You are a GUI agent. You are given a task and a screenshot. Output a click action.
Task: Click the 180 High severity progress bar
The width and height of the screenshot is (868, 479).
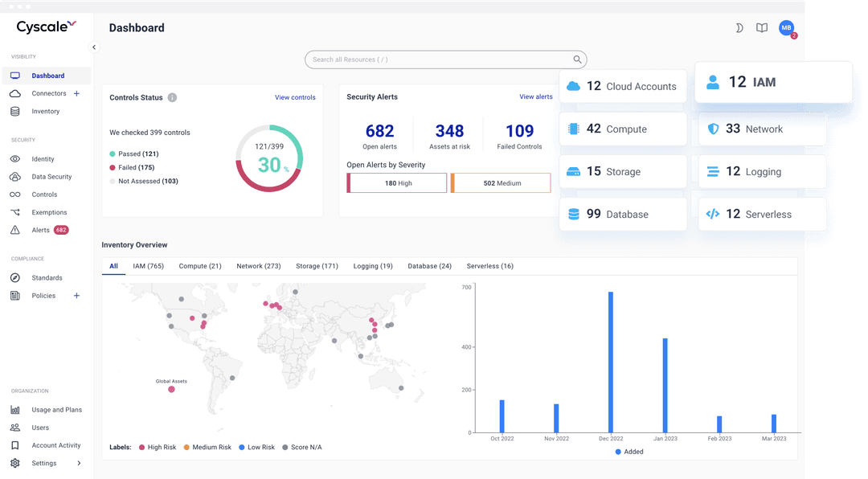coord(396,182)
